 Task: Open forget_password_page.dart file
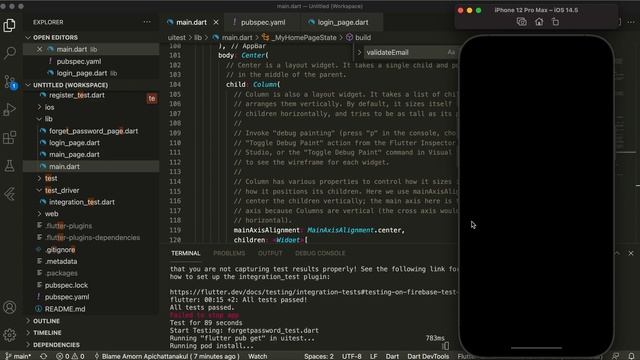tap(93, 131)
